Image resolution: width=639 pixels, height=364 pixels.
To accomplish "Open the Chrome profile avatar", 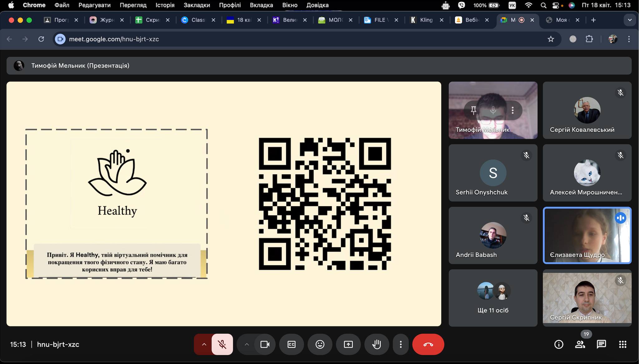I will tap(613, 39).
